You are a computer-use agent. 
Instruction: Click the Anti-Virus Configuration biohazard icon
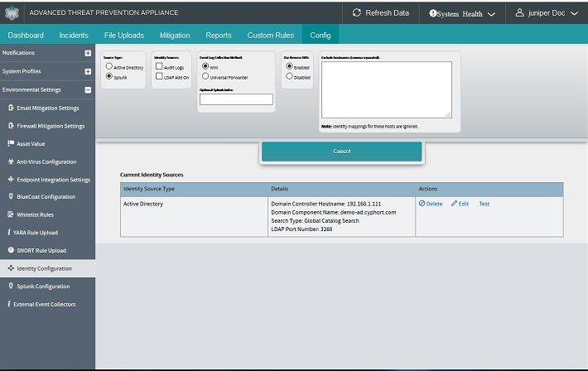click(11, 161)
